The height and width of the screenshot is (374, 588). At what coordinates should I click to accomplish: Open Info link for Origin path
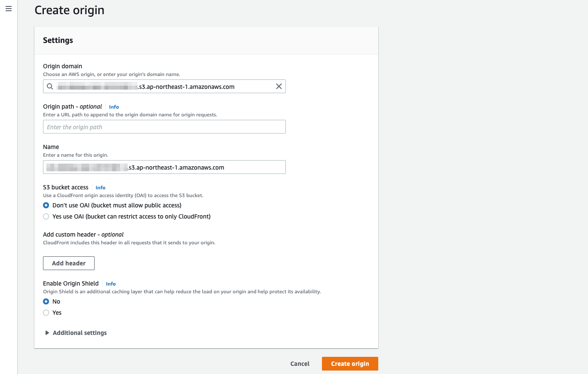(x=114, y=107)
